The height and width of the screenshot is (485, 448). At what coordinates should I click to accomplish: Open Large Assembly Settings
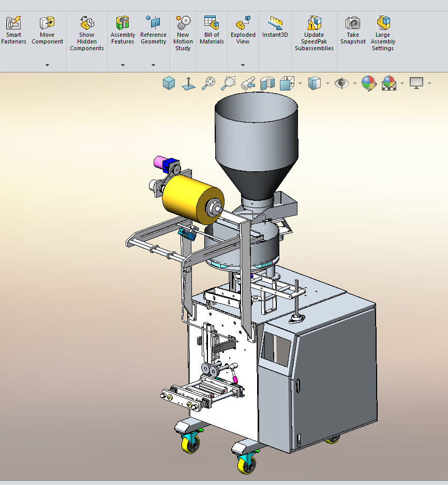(x=383, y=34)
